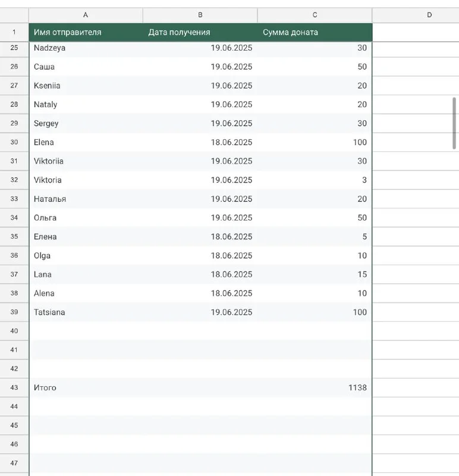Select column B header
The image size is (459, 476).
point(200,15)
